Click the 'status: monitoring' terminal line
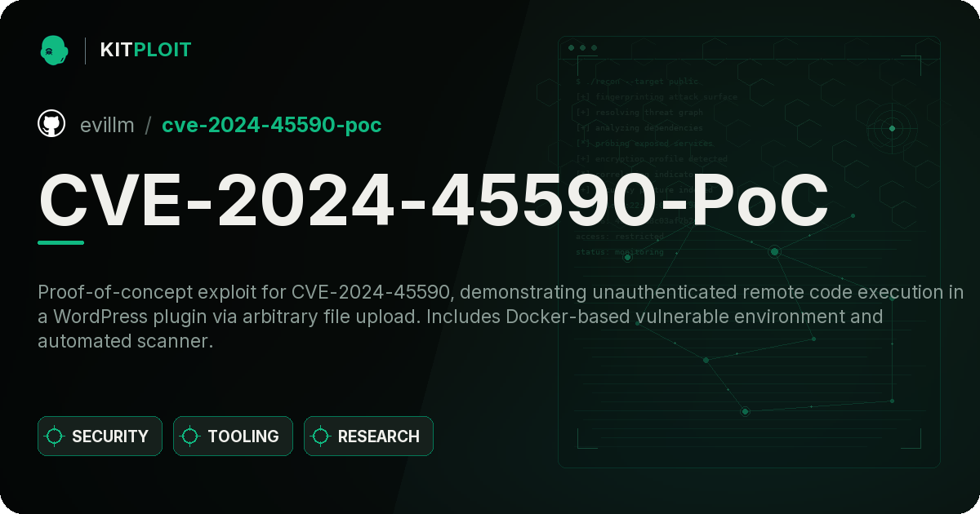Image resolution: width=980 pixels, height=514 pixels. coord(620,252)
